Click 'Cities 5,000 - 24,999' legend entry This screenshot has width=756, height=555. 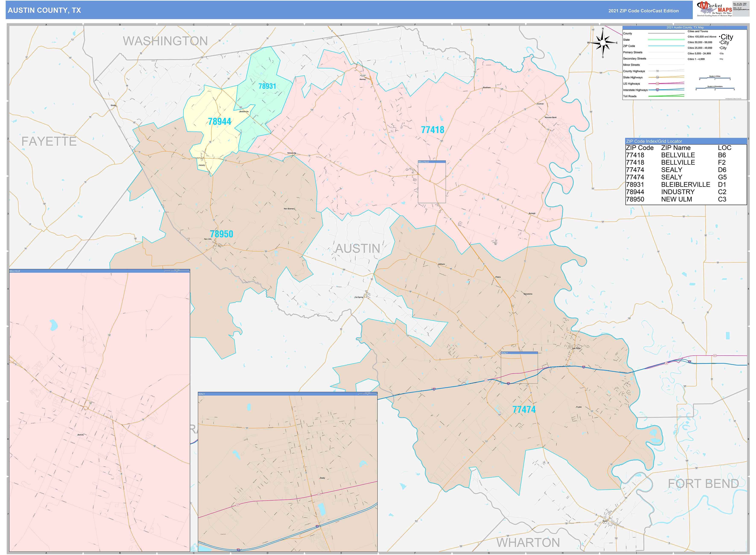click(x=699, y=53)
